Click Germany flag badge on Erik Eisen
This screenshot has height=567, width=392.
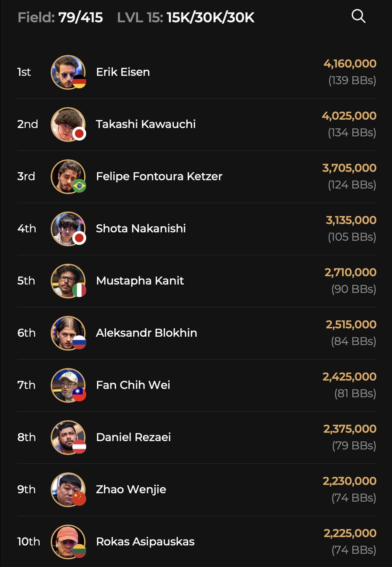pyautogui.click(x=79, y=82)
